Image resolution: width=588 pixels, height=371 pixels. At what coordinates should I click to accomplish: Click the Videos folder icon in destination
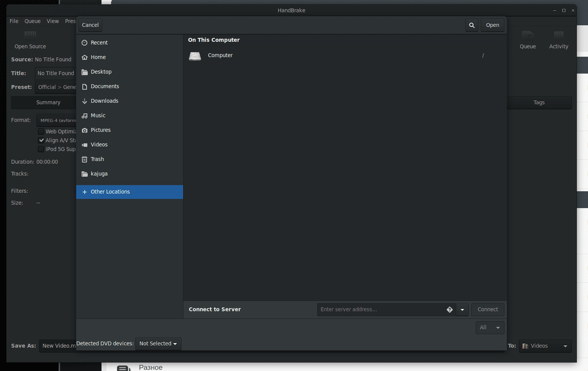[x=525, y=346]
